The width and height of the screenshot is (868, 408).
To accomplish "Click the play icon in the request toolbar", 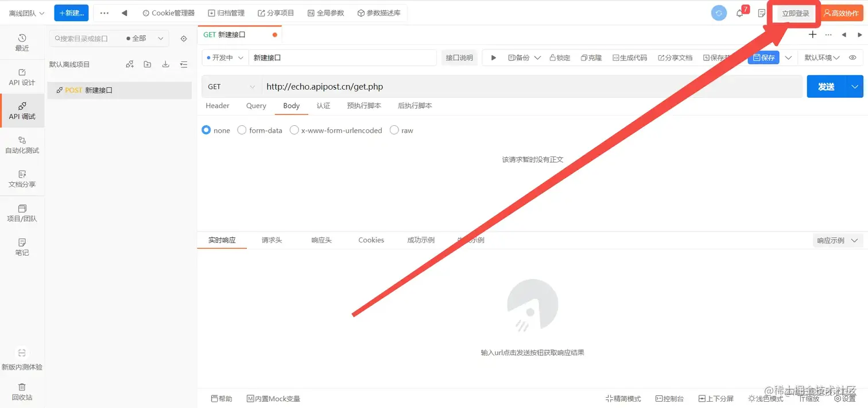I will click(493, 57).
